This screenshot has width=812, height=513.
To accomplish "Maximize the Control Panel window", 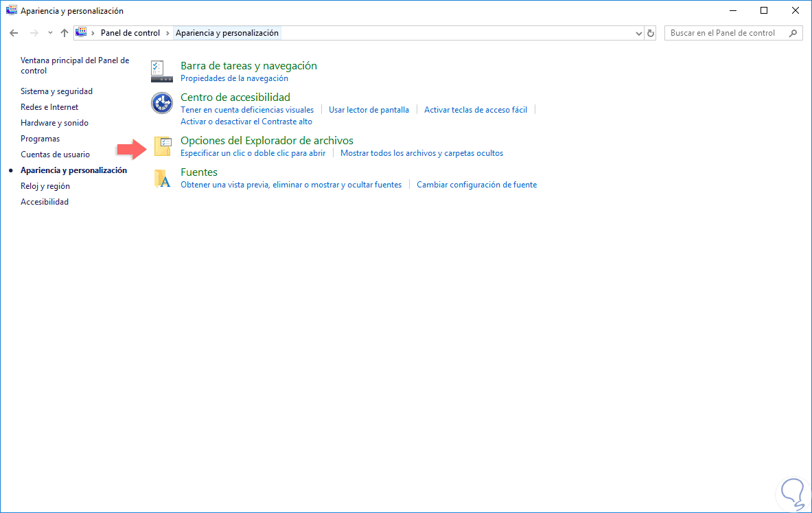I will point(764,10).
